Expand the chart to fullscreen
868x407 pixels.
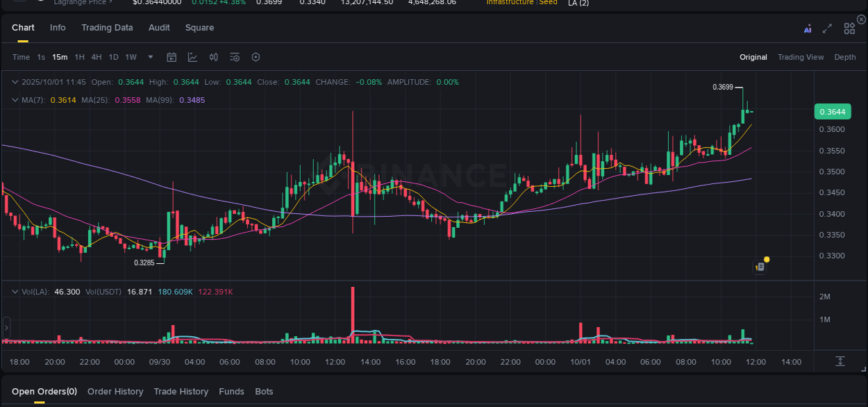click(x=826, y=28)
